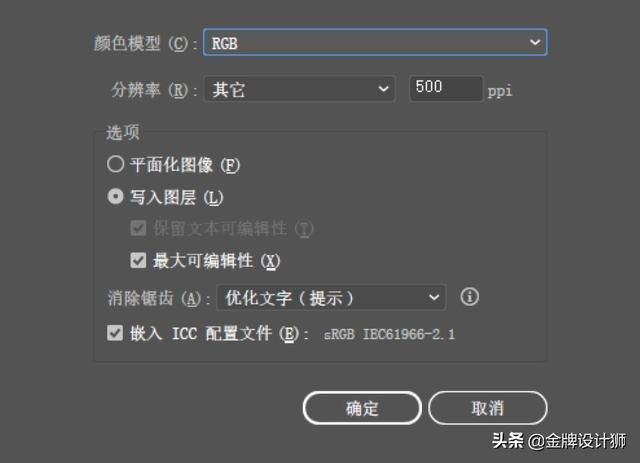Select the 平面化图像 (F) radio button
This screenshot has height=463, width=640.
coord(116,164)
